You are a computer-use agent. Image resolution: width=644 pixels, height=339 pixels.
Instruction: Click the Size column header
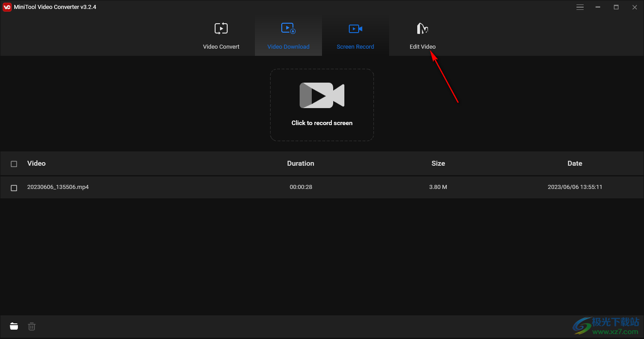(x=438, y=163)
